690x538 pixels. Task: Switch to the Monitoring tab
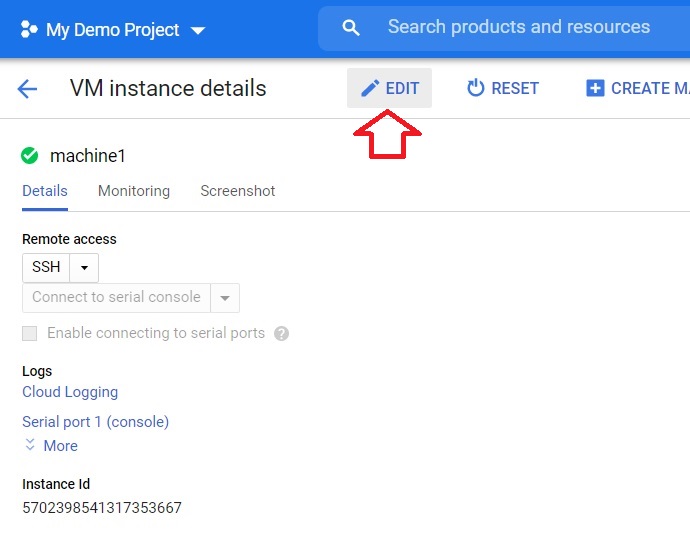[134, 191]
